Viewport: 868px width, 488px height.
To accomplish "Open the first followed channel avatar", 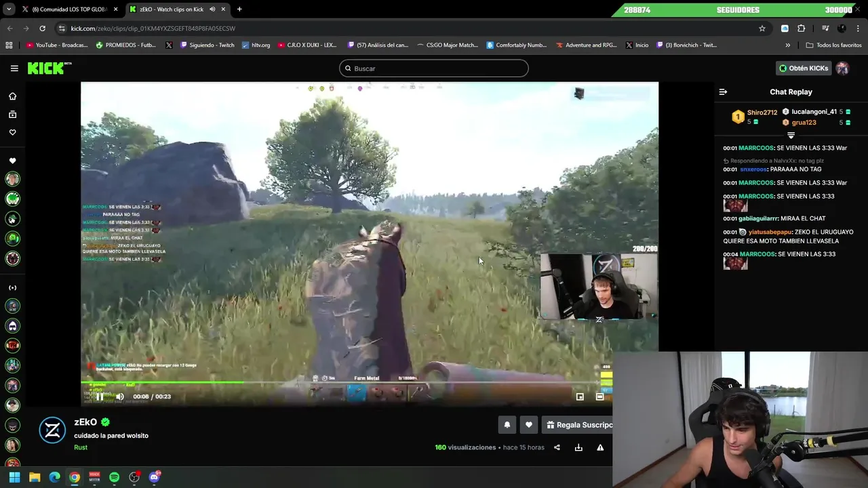I will pyautogui.click(x=12, y=179).
